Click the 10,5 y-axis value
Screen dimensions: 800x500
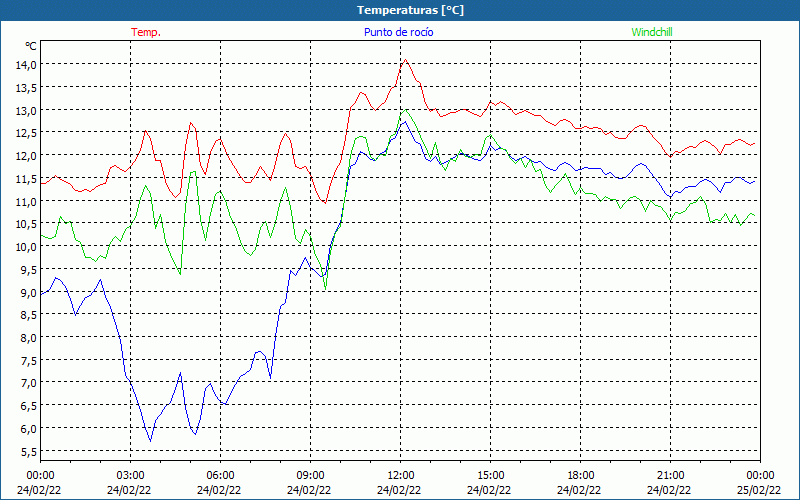coord(26,224)
